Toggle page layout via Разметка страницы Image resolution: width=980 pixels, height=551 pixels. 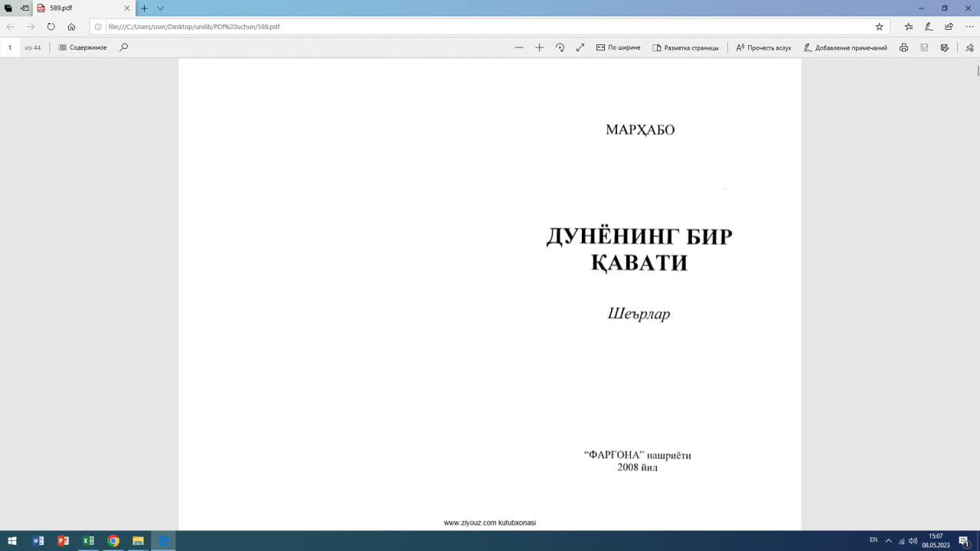pos(687,47)
